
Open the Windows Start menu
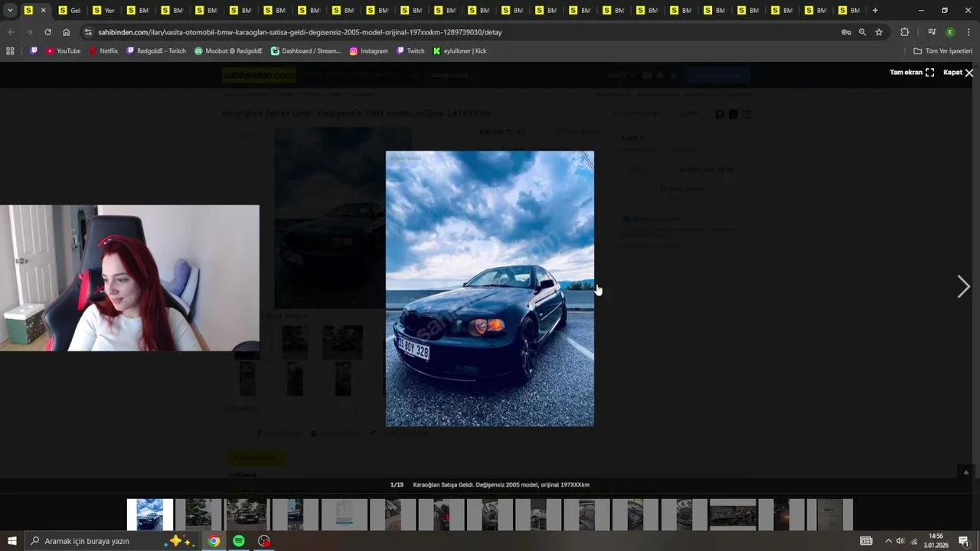pos(12,541)
